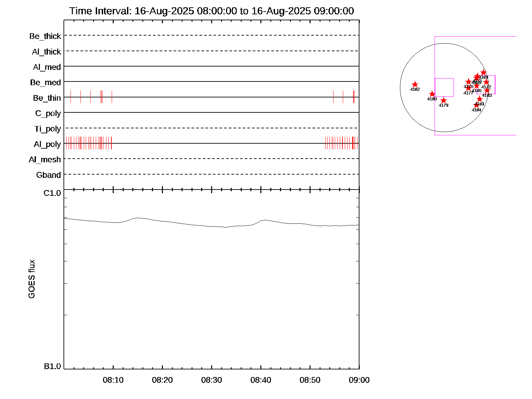Click the small magenta box near disk center
This screenshot has width=532, height=399.
(444, 87)
